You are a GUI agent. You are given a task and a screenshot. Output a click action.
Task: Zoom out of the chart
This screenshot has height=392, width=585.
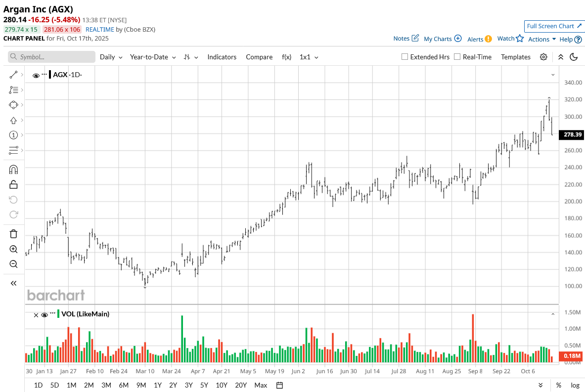[13, 264]
